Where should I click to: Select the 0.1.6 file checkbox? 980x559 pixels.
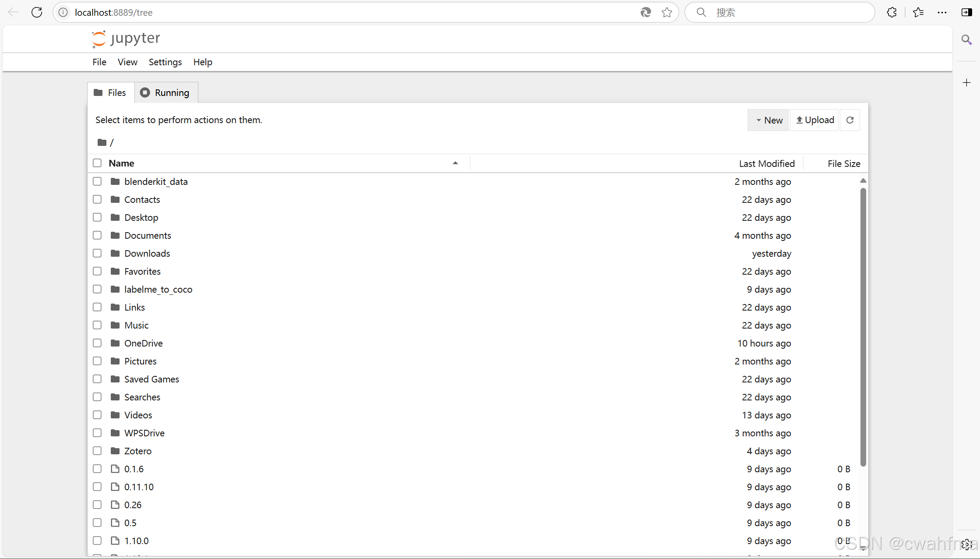[x=97, y=469]
